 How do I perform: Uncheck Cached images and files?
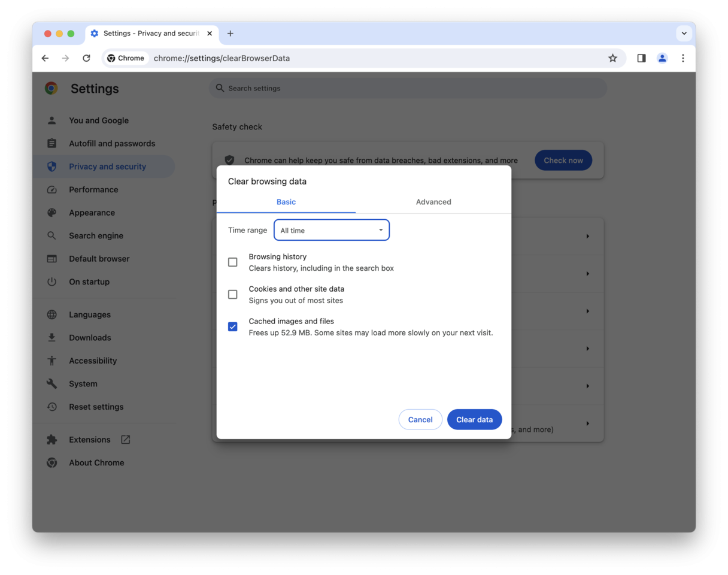click(x=232, y=326)
